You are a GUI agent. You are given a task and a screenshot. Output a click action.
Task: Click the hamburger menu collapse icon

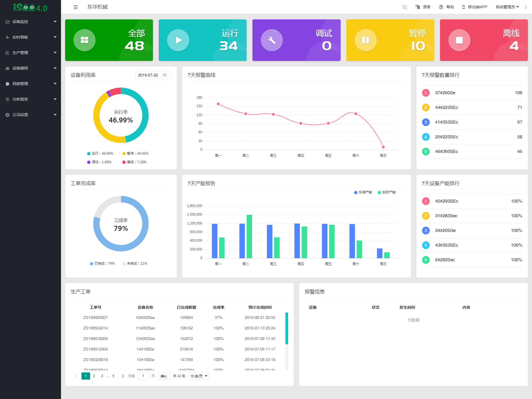[x=75, y=7]
